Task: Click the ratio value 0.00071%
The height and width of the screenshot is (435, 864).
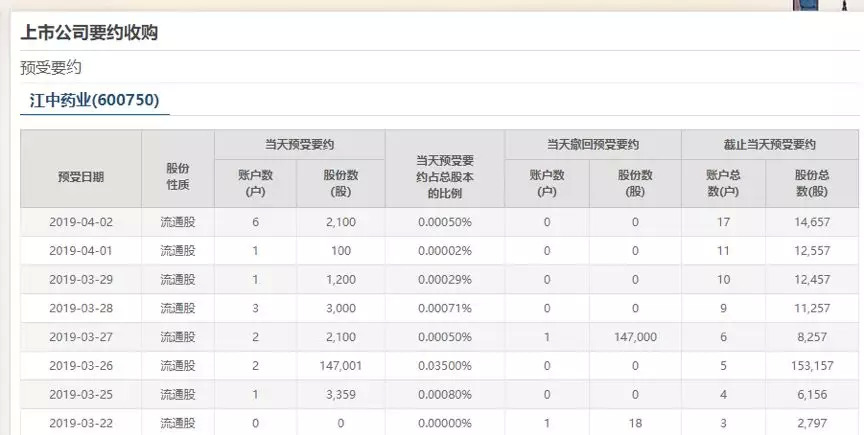Action: click(445, 308)
